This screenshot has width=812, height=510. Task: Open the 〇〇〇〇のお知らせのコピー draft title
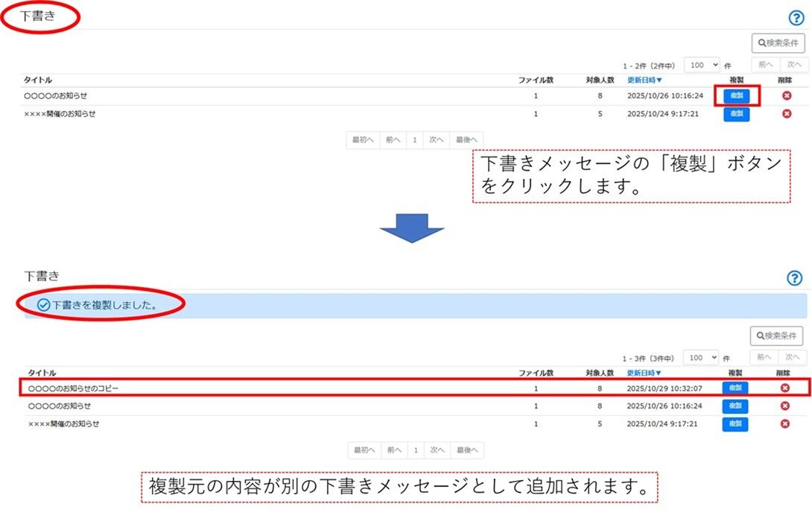(73, 388)
